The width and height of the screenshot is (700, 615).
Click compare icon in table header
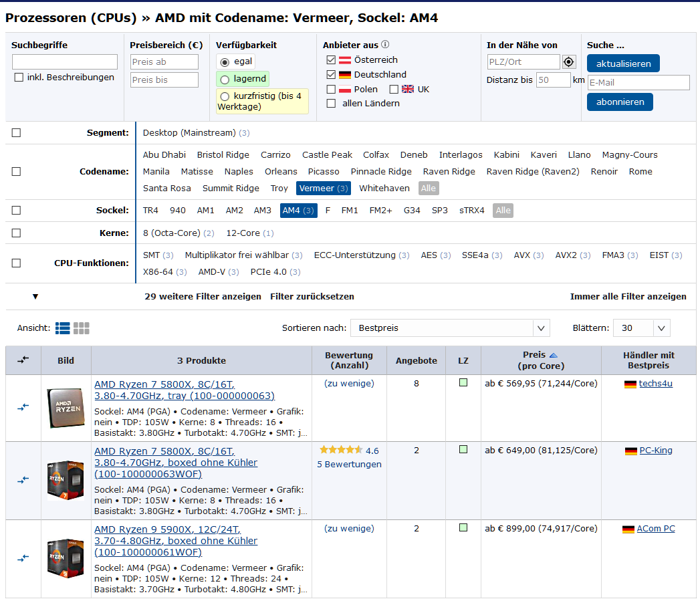[23, 360]
